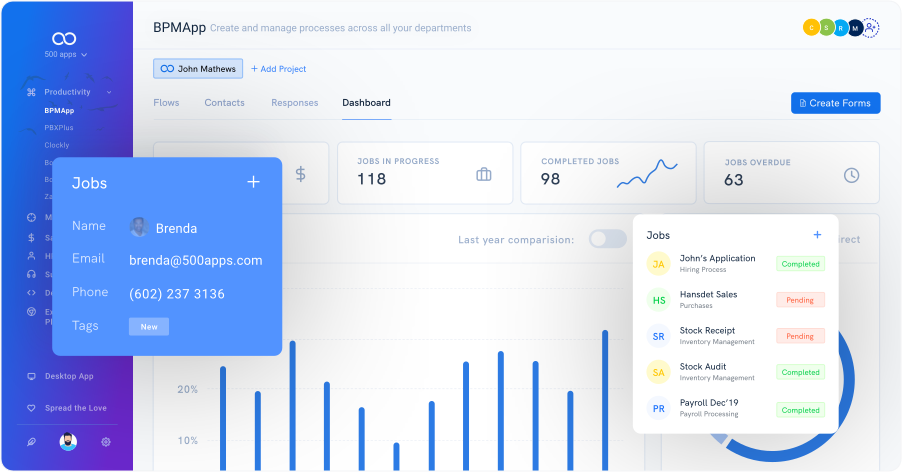Click the Spread the Love heart icon
The height and width of the screenshot is (472, 902).
[x=32, y=408]
